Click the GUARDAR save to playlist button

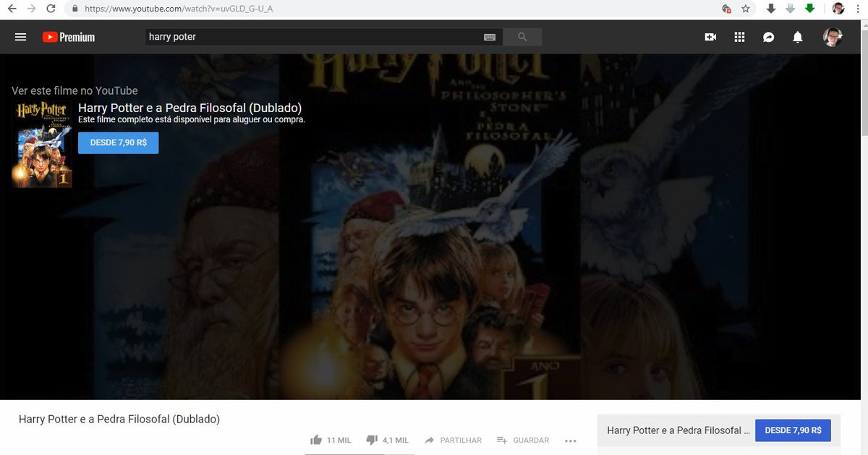click(x=522, y=440)
